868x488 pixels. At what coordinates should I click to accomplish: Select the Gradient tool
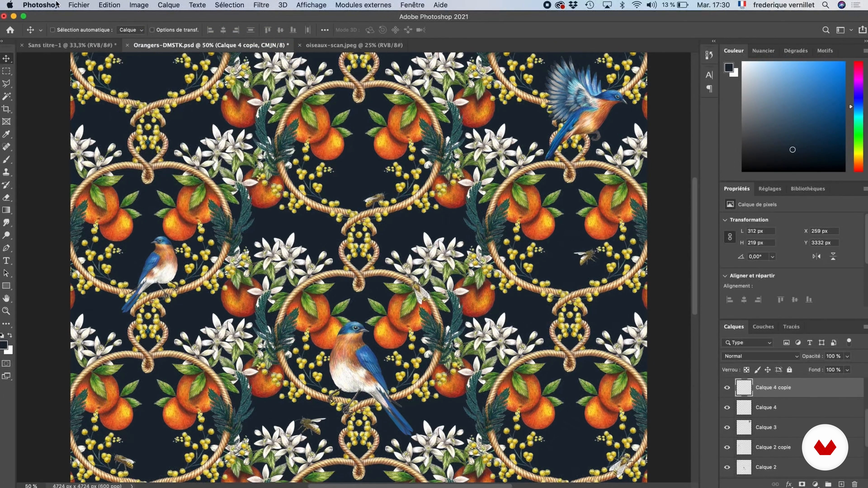click(x=6, y=210)
